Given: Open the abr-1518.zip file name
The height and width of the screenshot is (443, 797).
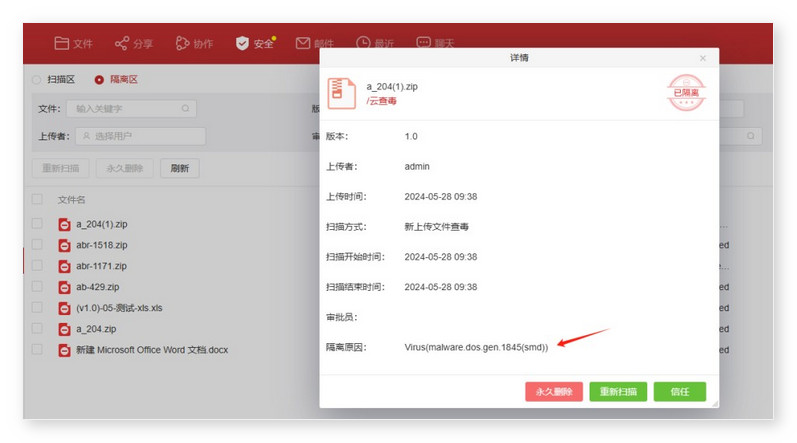Looking at the screenshot, I should (x=102, y=245).
